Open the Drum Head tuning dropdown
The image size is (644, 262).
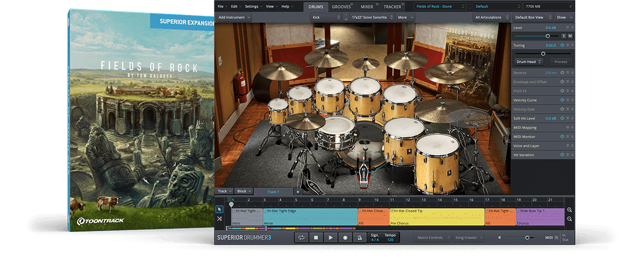pos(530,62)
